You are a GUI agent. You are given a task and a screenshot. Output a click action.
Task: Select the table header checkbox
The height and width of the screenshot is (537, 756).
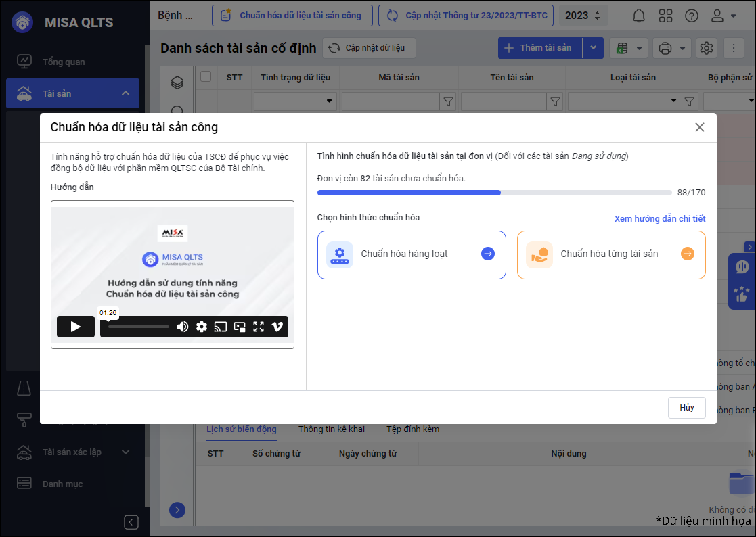coord(206,77)
